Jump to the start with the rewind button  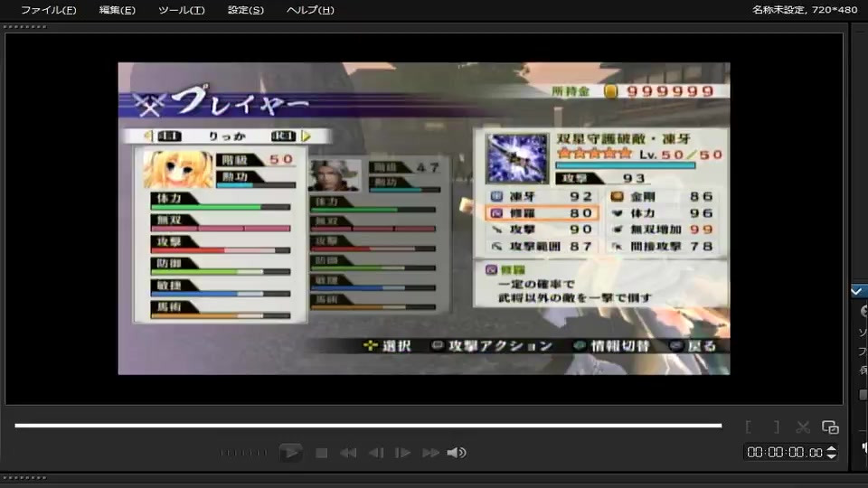348,453
